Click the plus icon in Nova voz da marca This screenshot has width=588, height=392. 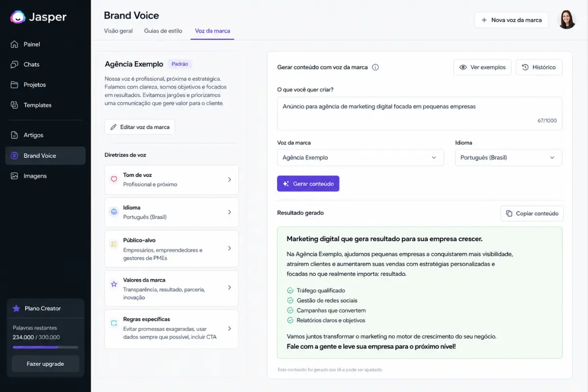pyautogui.click(x=484, y=20)
